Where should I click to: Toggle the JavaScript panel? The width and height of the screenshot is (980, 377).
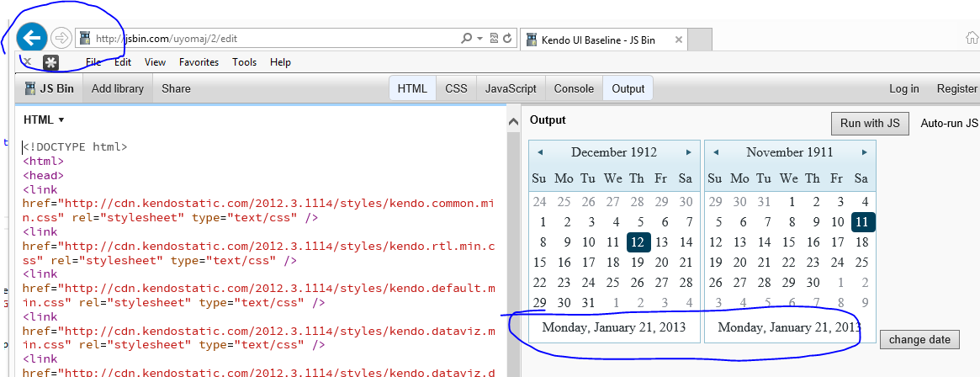(511, 88)
